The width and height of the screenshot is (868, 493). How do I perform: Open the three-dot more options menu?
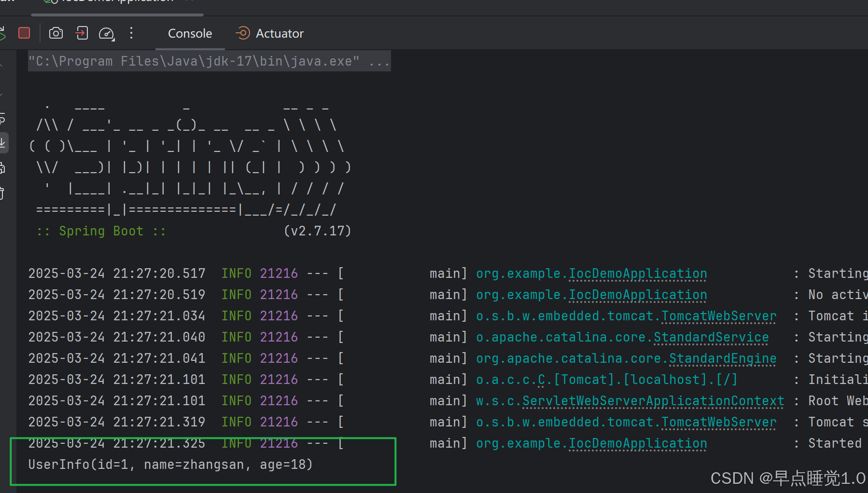pyautogui.click(x=131, y=33)
